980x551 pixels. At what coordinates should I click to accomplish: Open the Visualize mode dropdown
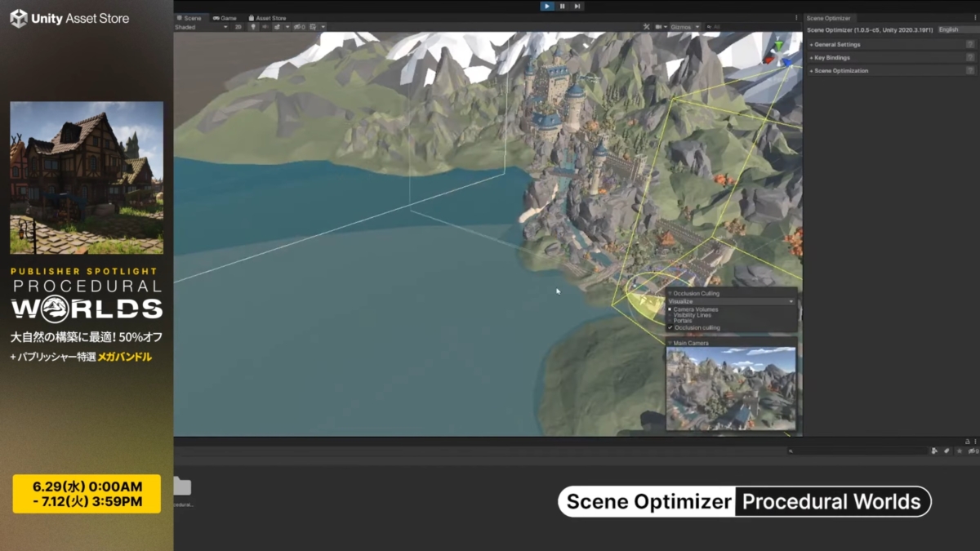pyautogui.click(x=732, y=301)
